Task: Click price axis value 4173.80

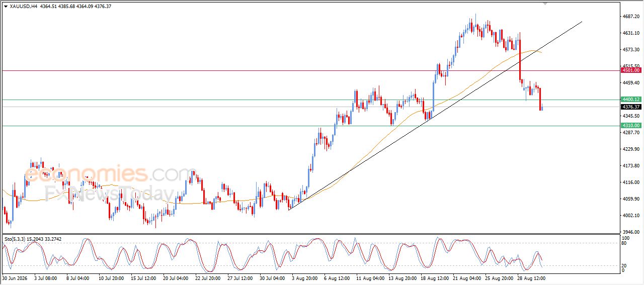Action: pos(631,166)
